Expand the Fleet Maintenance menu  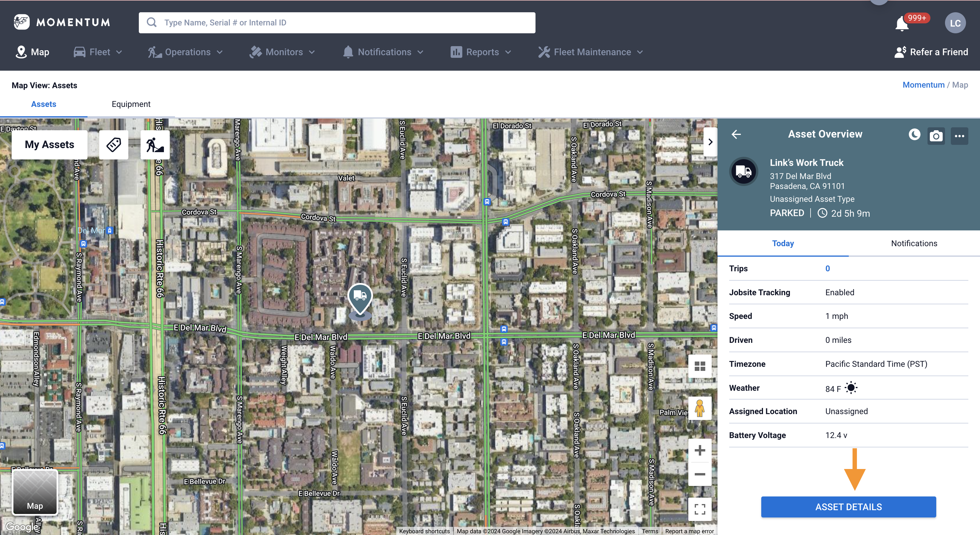(x=590, y=52)
